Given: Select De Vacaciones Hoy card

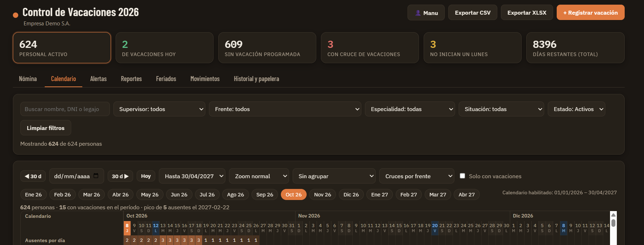Looking at the screenshot, I should coord(165,48).
